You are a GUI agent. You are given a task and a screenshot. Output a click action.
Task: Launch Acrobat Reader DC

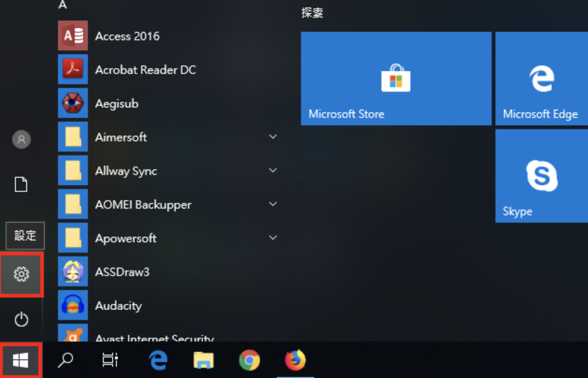click(x=168, y=70)
